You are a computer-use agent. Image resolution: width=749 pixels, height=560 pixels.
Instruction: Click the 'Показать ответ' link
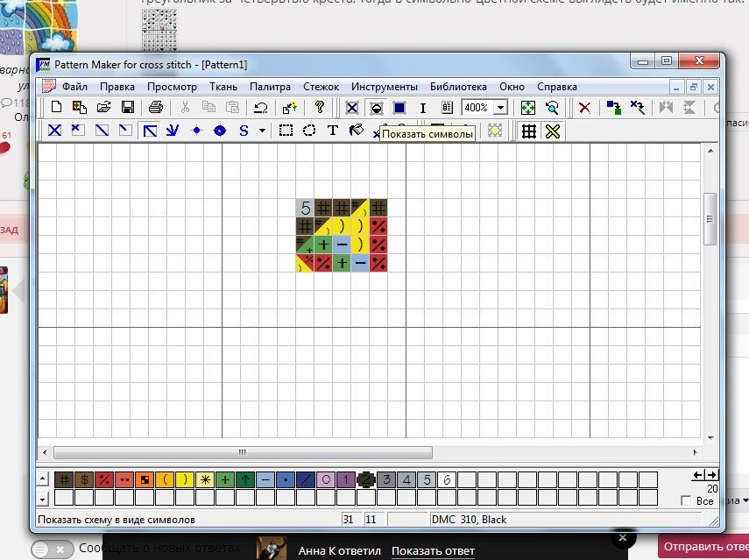(433, 550)
